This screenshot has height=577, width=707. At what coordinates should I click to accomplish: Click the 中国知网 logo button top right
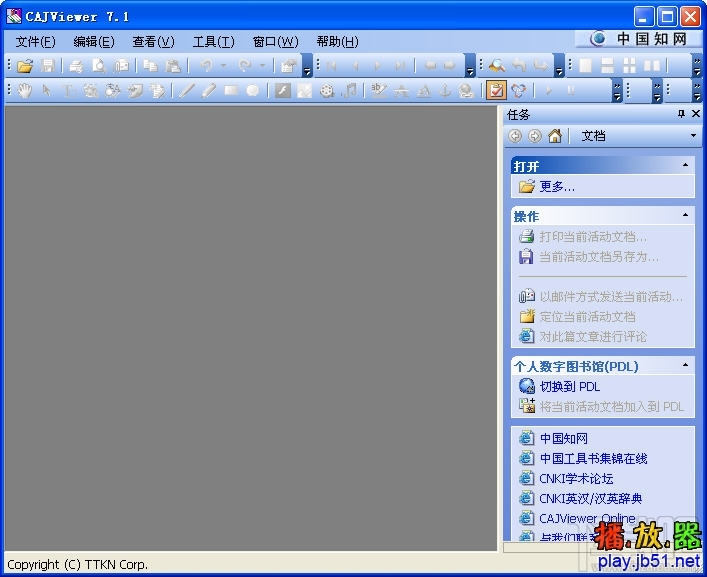[638, 39]
